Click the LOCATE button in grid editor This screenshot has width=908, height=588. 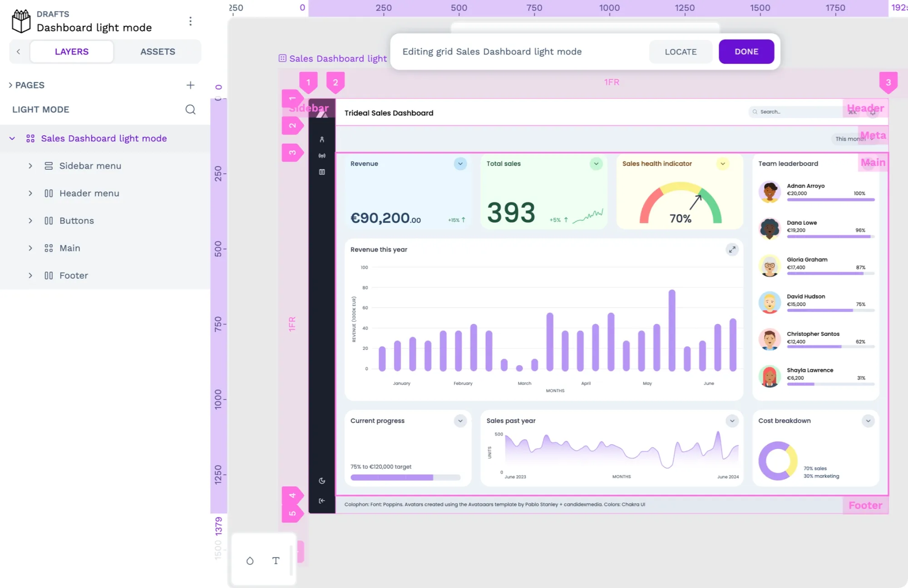coord(681,51)
